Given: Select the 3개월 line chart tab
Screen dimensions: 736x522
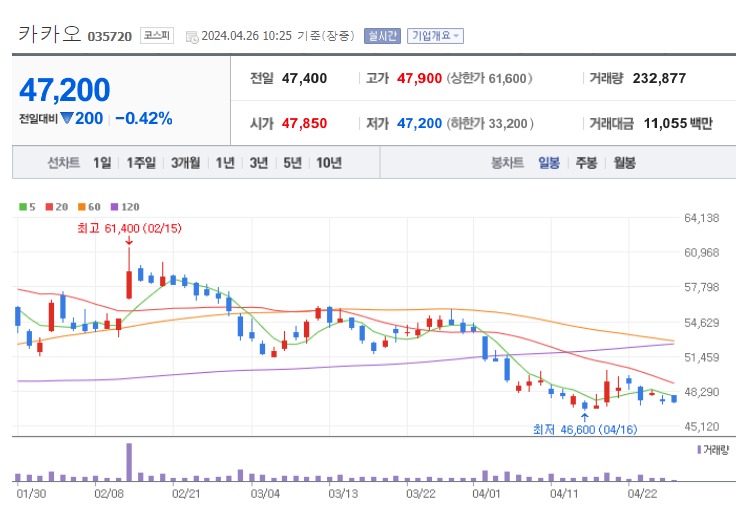Looking at the screenshot, I should (185, 163).
